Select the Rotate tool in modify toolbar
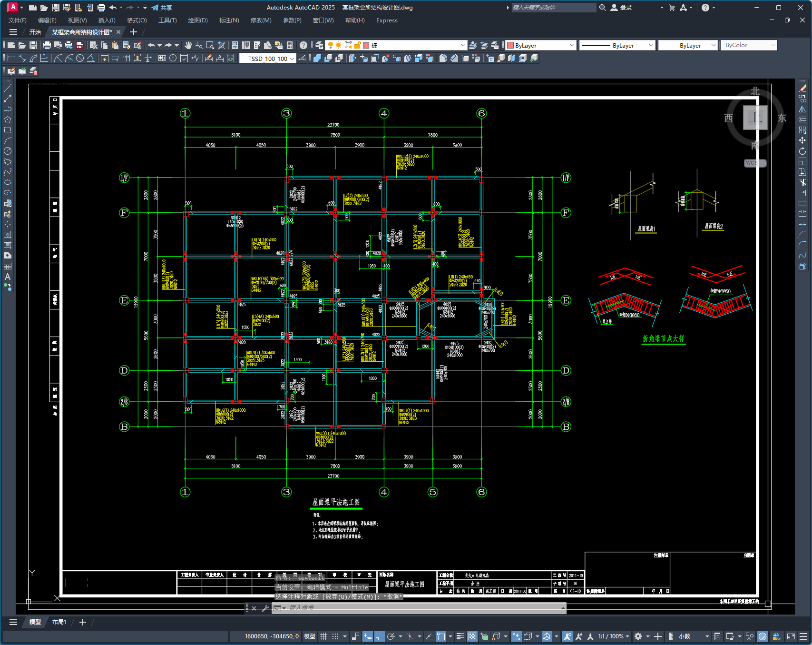The image size is (812, 645). click(802, 151)
